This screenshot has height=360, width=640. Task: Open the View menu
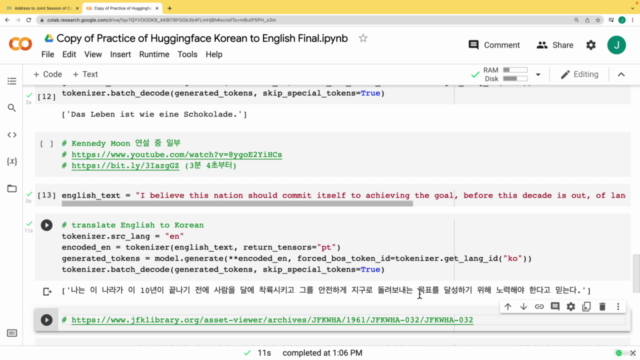coord(93,55)
